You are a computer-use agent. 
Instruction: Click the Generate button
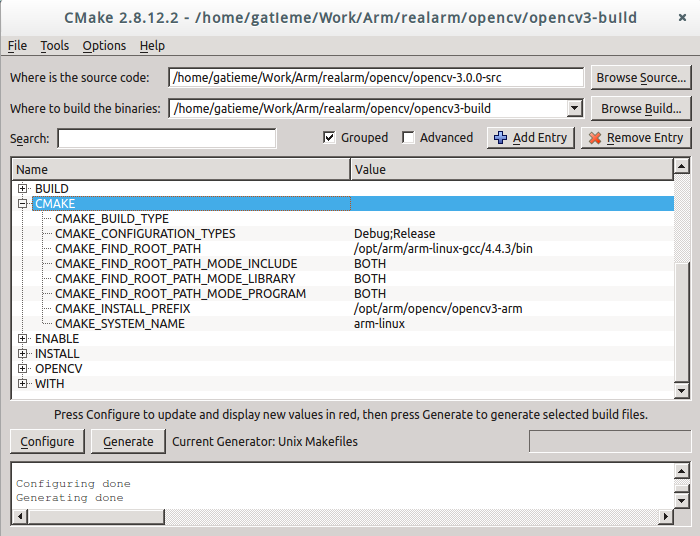(x=128, y=441)
